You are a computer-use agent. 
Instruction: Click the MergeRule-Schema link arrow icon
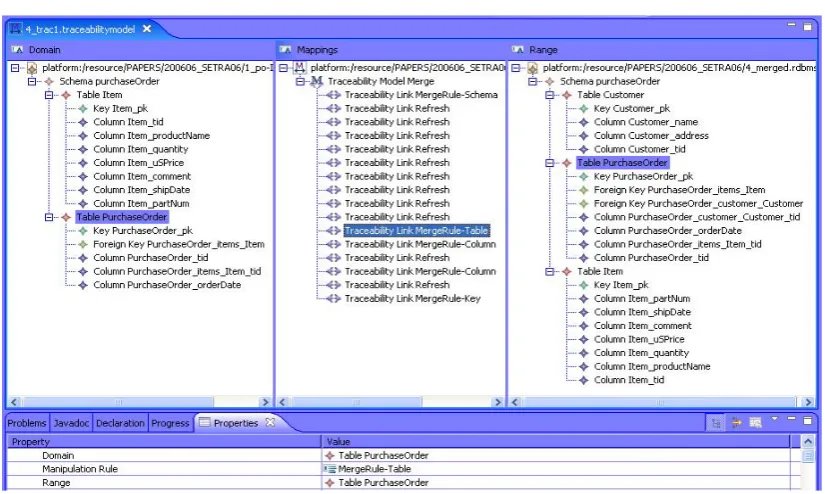(334, 95)
